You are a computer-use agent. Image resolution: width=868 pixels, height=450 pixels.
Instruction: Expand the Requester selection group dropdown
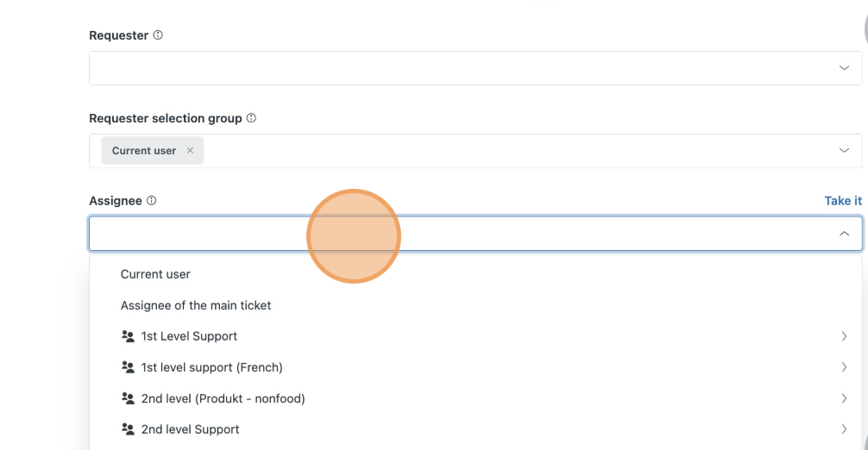[x=844, y=151]
